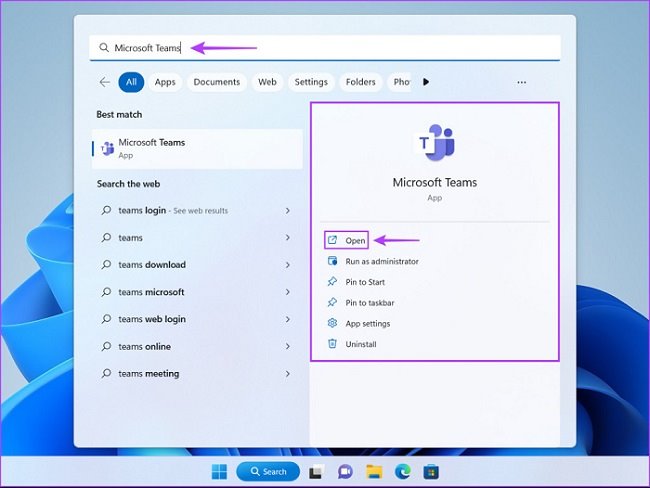Open Microsoft Teams from the preview pane
650x488 pixels.
tap(347, 240)
